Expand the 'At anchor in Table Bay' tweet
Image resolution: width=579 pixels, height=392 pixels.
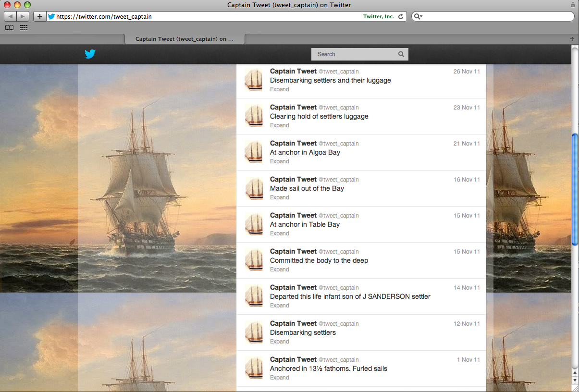pyautogui.click(x=280, y=233)
